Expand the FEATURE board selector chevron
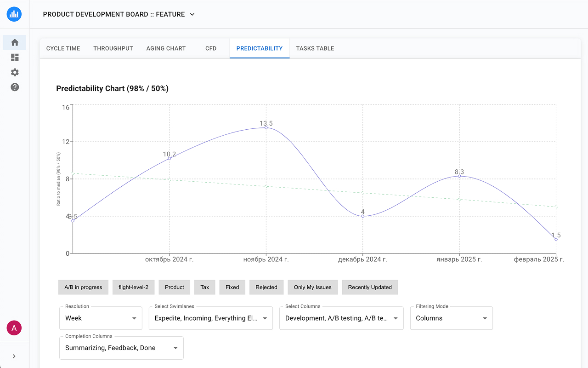This screenshot has height=368, width=588. [192, 14]
